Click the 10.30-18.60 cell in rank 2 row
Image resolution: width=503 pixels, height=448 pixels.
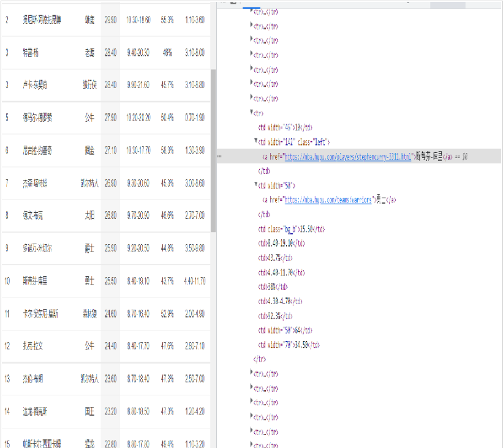coord(138,20)
